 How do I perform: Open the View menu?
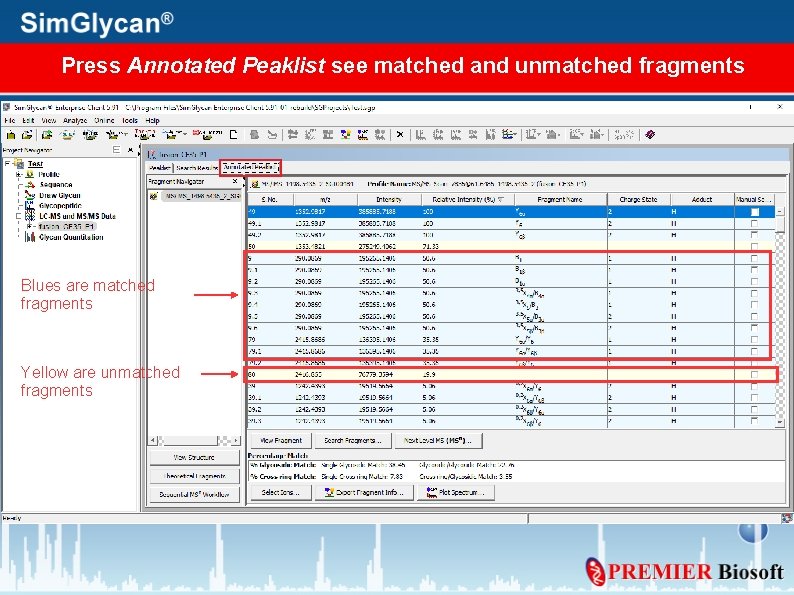(49, 121)
